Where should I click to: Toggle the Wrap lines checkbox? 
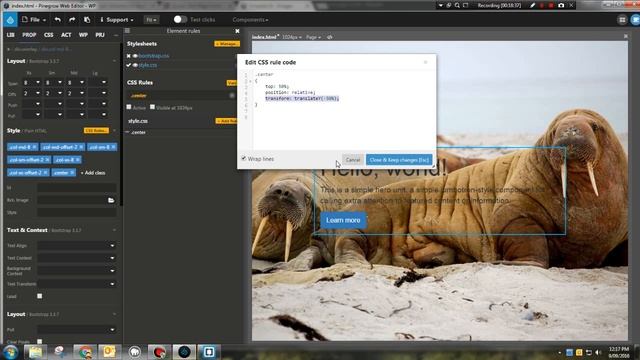pos(244,158)
